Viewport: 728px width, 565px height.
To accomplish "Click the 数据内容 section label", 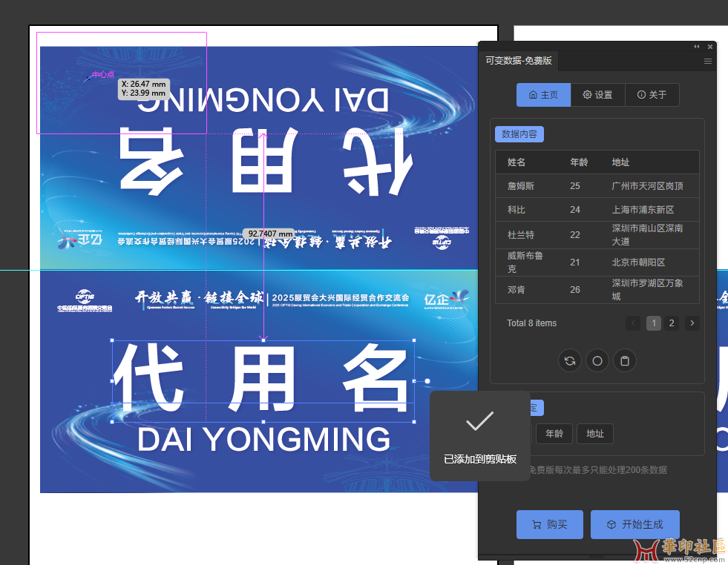I will [x=519, y=134].
